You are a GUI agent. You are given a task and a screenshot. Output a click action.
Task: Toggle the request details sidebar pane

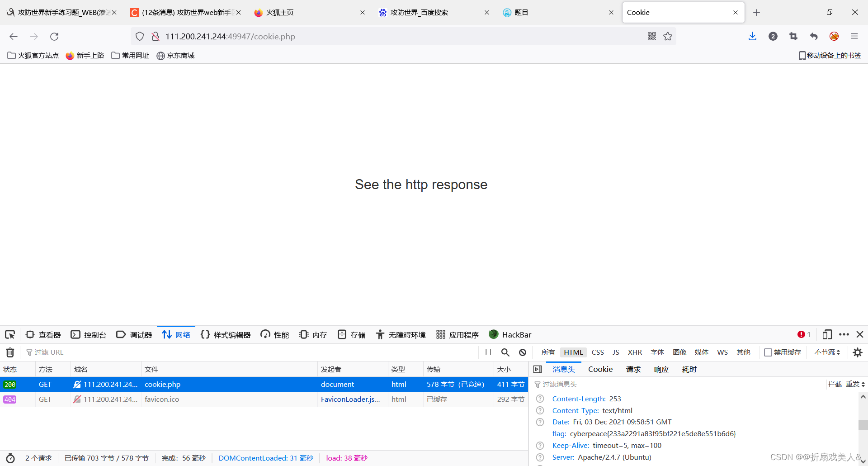[x=538, y=370]
